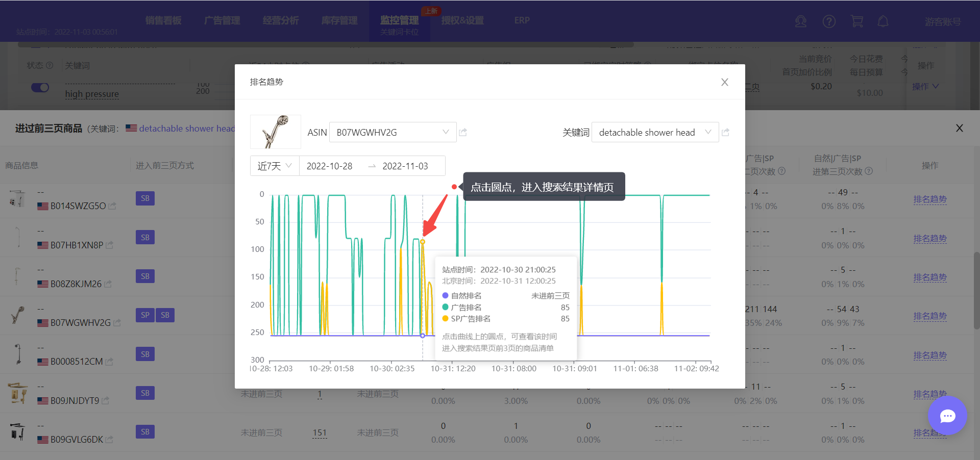Open the 近7天 range dropdown
The width and height of the screenshot is (980, 460).
275,166
